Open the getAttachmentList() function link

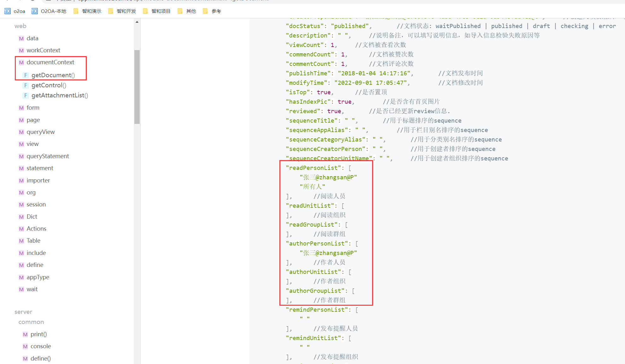click(60, 95)
